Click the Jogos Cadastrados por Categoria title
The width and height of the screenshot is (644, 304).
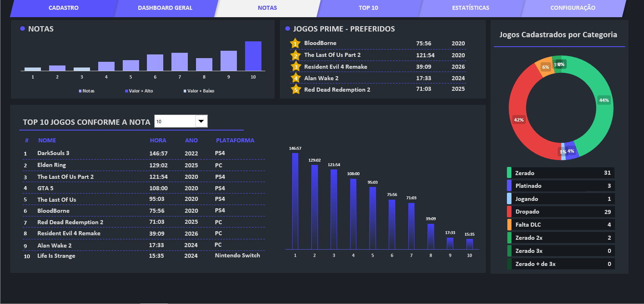[558, 35]
